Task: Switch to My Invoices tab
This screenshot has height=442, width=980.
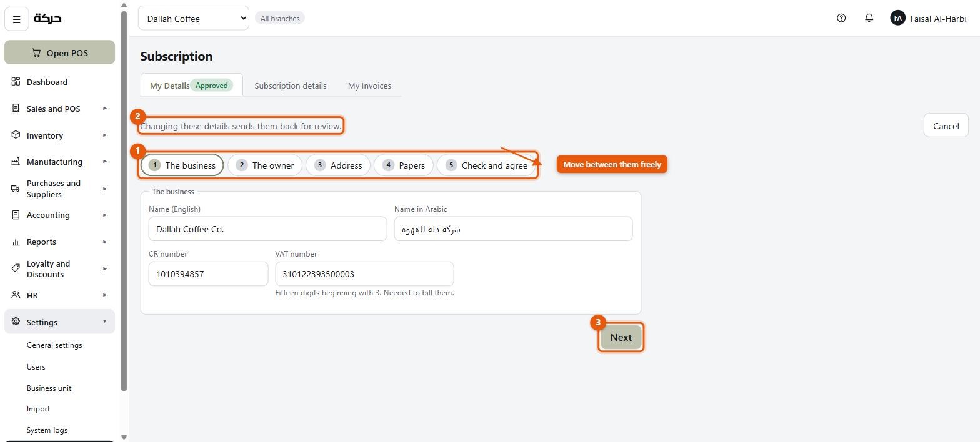Action: (x=369, y=86)
